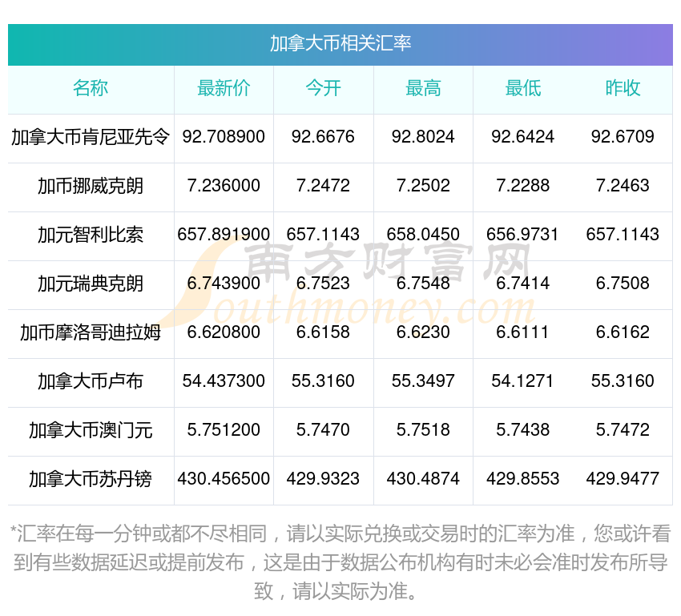
Task: Open the 加拿大币苏丹镑 currency pair
Action: [x=91, y=479]
